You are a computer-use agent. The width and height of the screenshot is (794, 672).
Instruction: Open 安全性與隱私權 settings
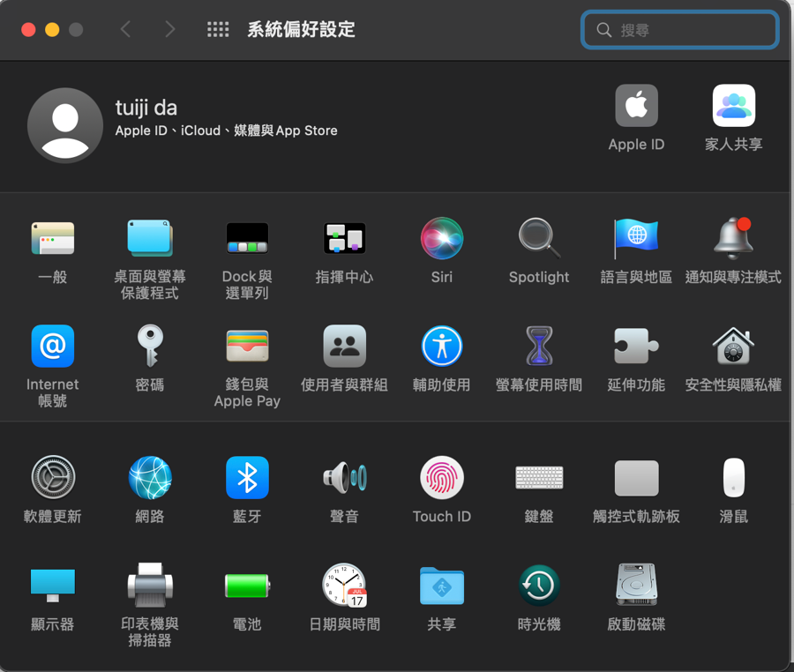(732, 347)
